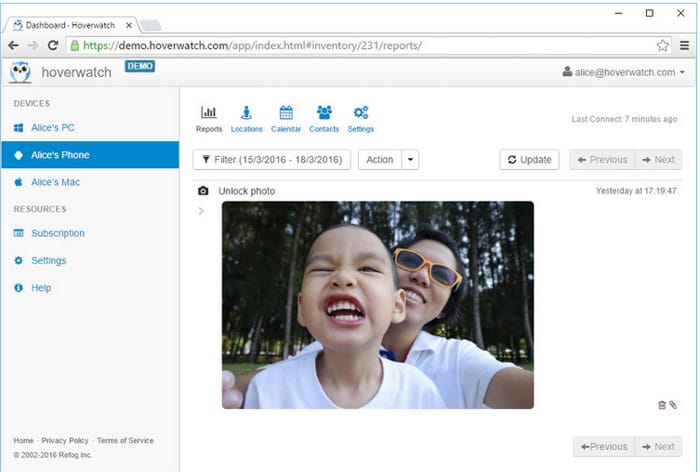Open the Chrome hamburger menu
This screenshot has height=472, width=700.
684,46
